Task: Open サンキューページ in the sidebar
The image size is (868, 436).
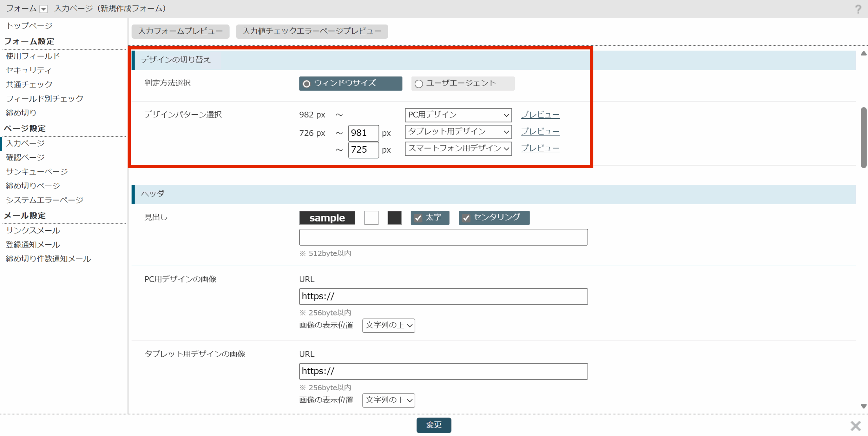Action: pos(37,172)
